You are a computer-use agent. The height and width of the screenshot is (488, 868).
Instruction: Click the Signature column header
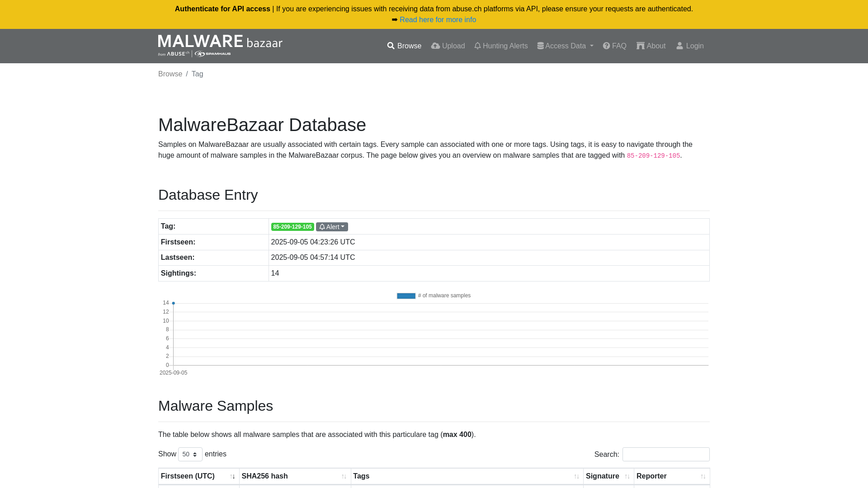609,476
